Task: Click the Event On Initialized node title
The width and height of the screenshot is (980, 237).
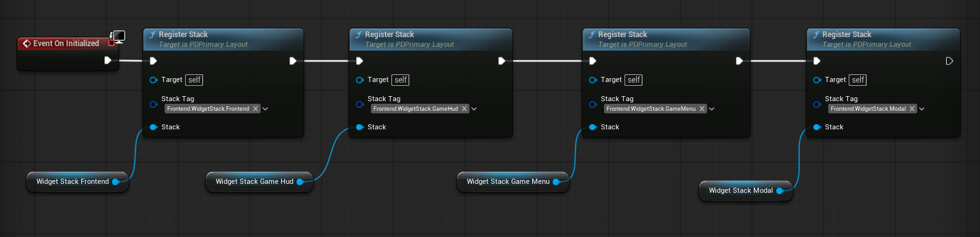Action: pos(66,44)
